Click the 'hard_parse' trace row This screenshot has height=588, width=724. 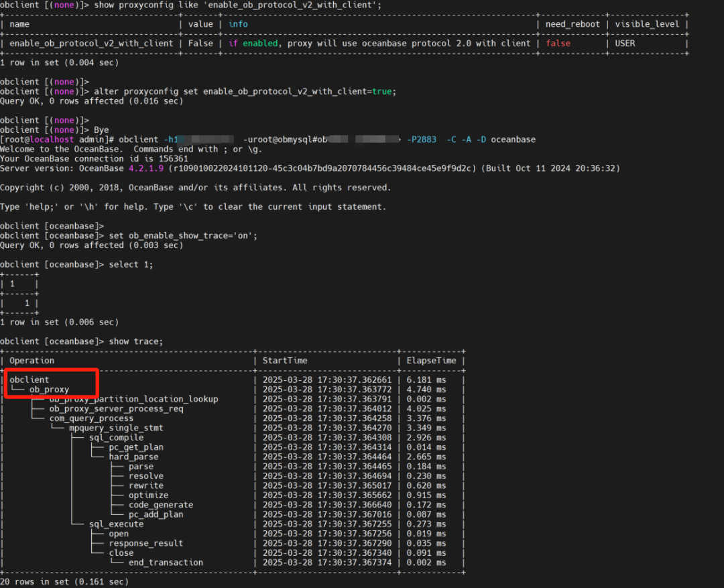(233, 457)
